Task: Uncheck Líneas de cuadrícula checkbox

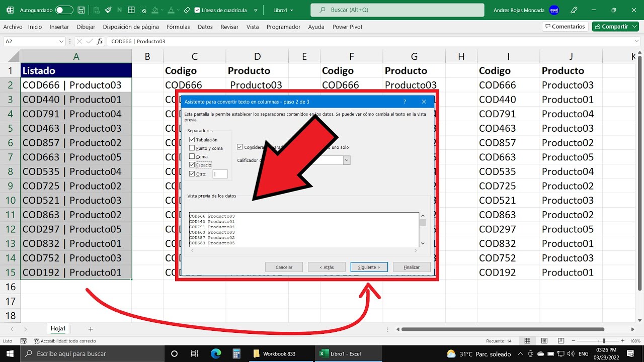Action: pyautogui.click(x=197, y=10)
